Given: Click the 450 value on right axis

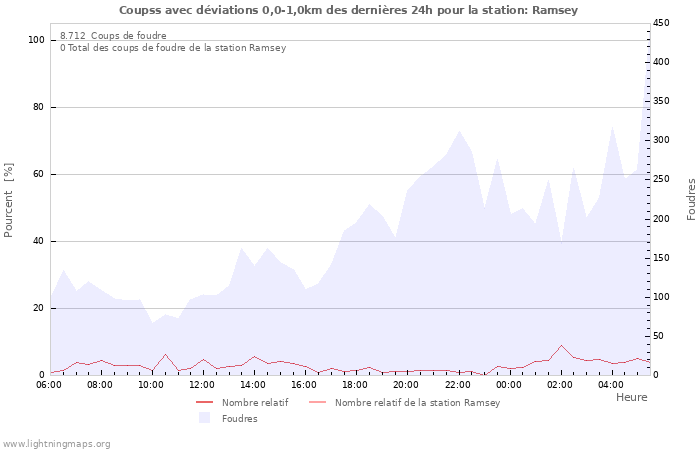Looking at the screenshot, I should click(662, 23).
